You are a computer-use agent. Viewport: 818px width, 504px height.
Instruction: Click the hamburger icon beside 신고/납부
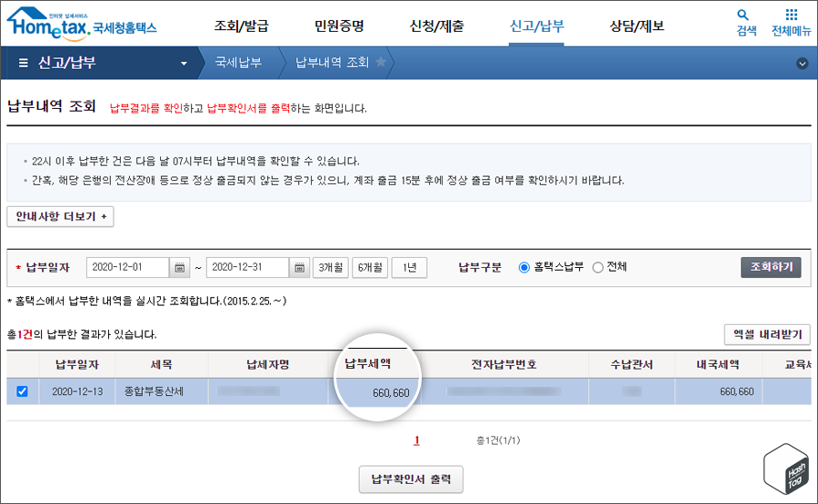23,63
